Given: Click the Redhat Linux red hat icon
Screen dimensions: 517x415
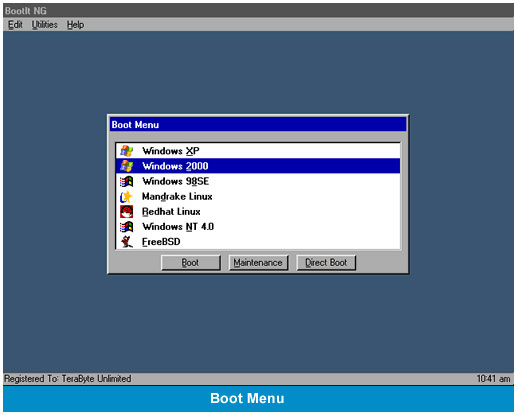Looking at the screenshot, I should pyautogui.click(x=127, y=212).
